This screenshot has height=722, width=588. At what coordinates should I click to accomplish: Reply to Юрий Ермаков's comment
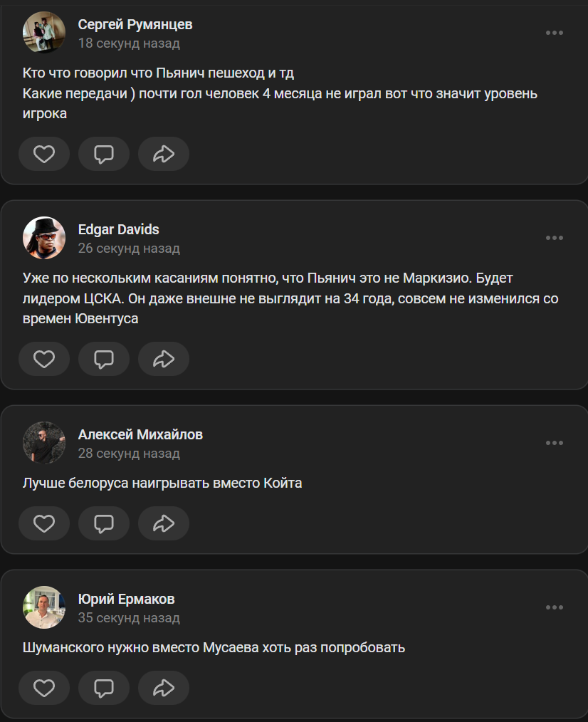(104, 688)
